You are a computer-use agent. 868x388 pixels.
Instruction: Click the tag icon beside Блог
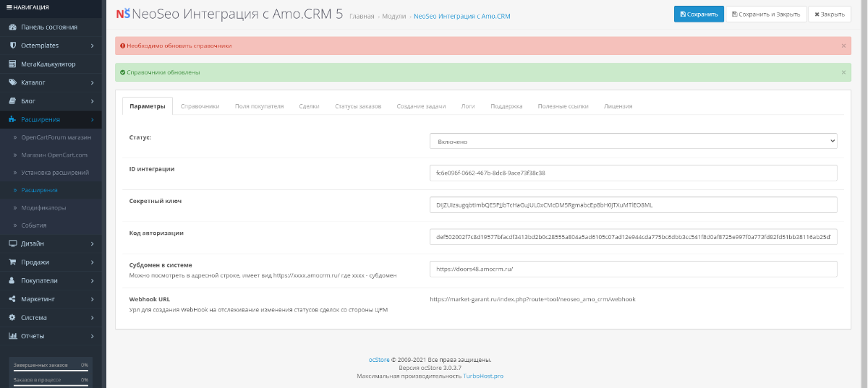point(12,101)
